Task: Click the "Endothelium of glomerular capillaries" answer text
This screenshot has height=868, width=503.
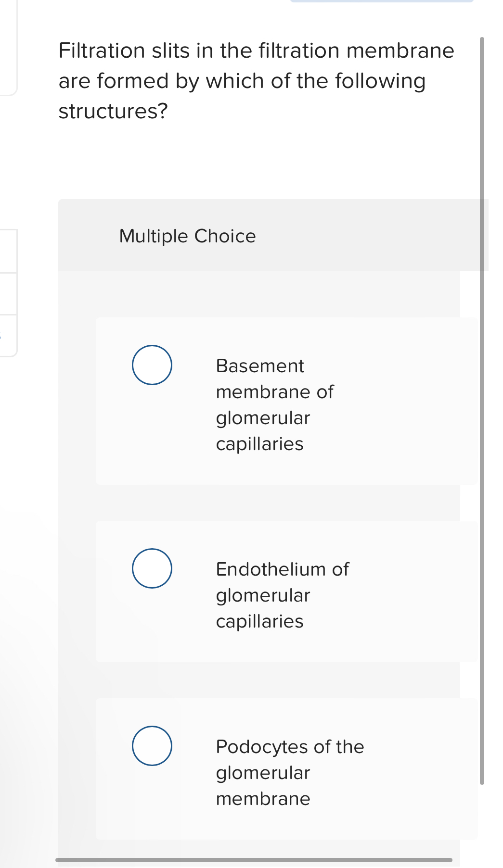Action: tap(282, 595)
